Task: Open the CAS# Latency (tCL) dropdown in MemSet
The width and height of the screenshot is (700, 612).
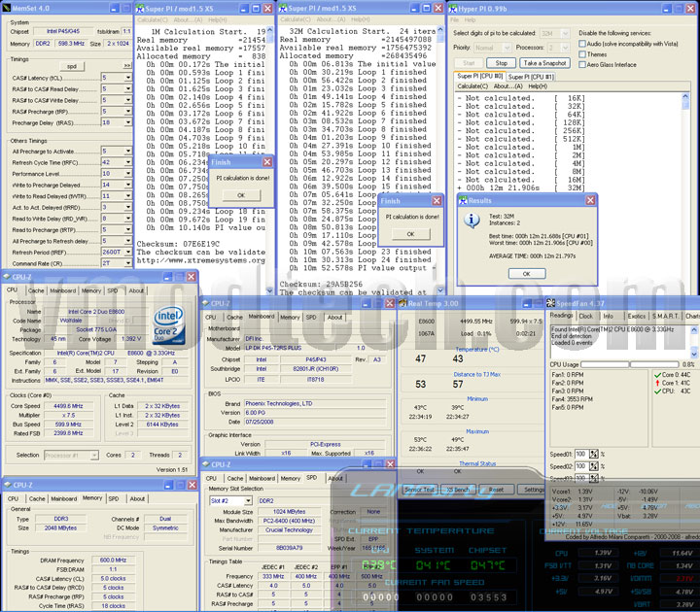Action: (128, 78)
